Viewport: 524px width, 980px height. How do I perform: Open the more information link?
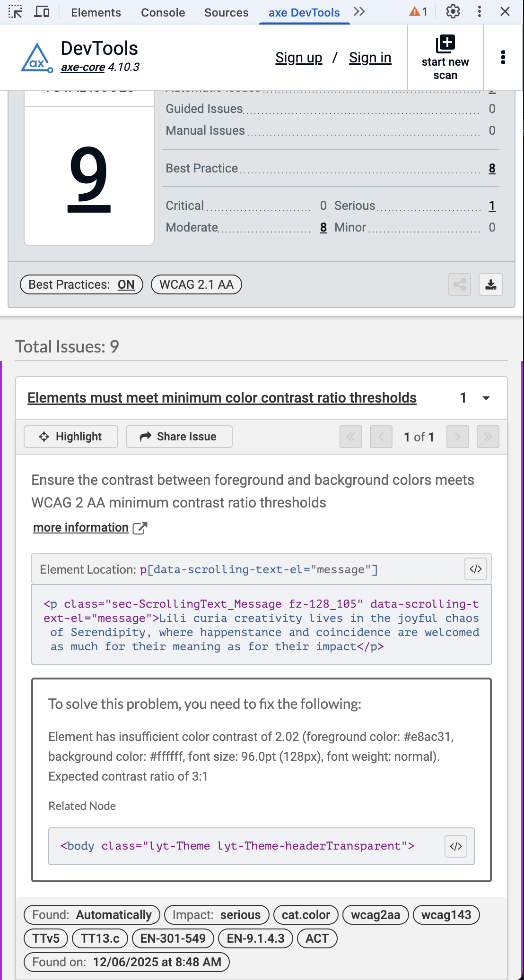81,527
